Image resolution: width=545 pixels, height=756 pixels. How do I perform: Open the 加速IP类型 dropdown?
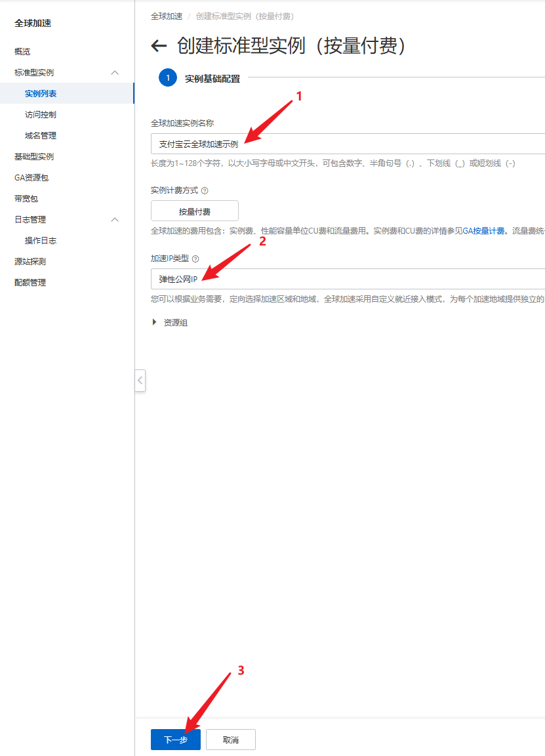(x=348, y=279)
